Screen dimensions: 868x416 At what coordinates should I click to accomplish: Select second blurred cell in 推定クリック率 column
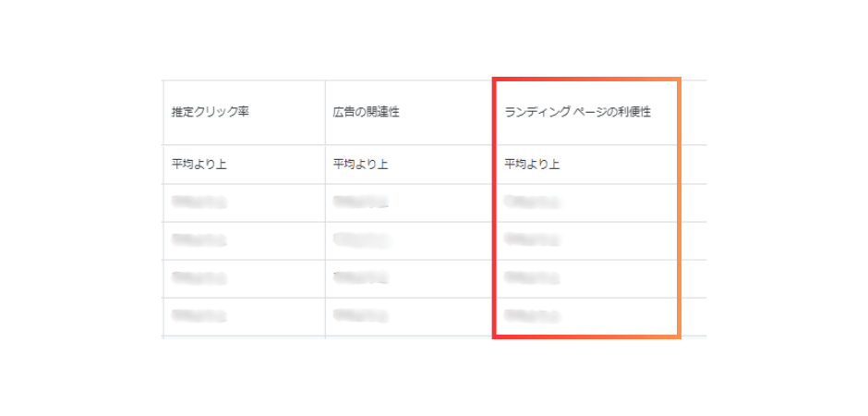199,240
